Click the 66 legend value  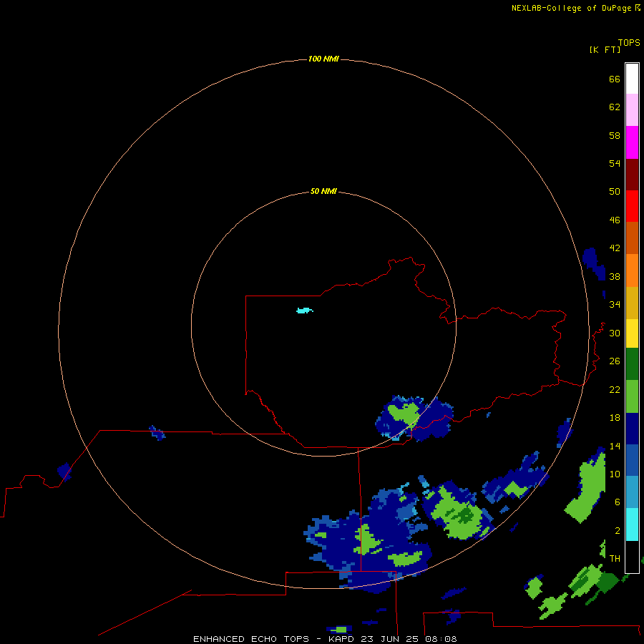[x=615, y=79]
